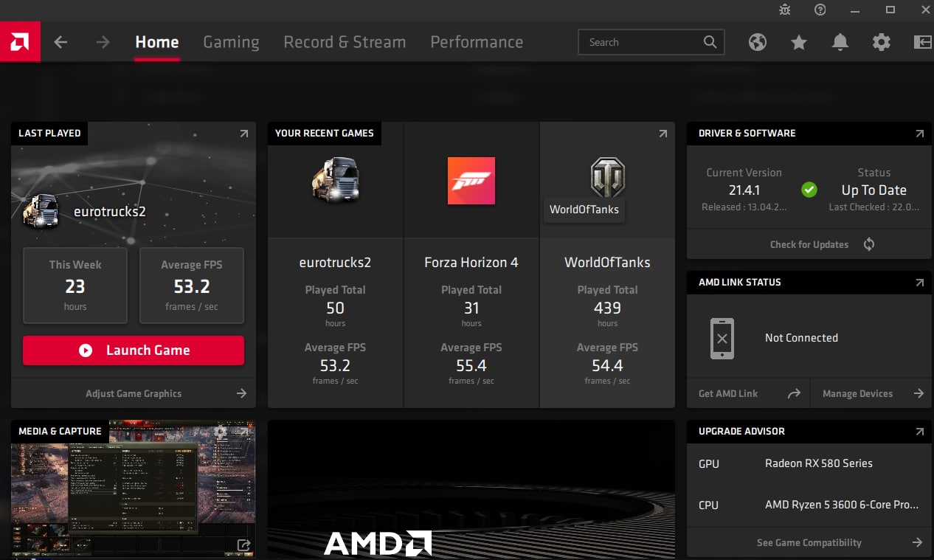Select the eurotrucks2 game title text
Viewport: 934px width, 560px height.
click(x=335, y=263)
